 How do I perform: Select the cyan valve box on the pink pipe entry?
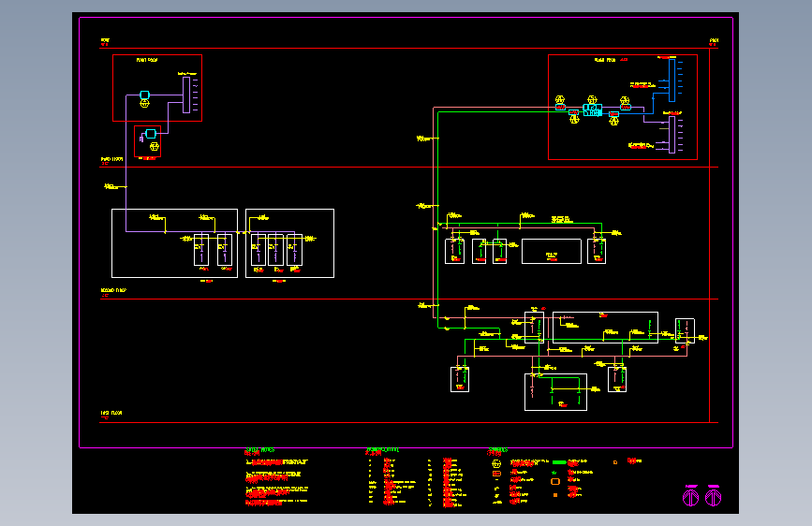[560, 108]
